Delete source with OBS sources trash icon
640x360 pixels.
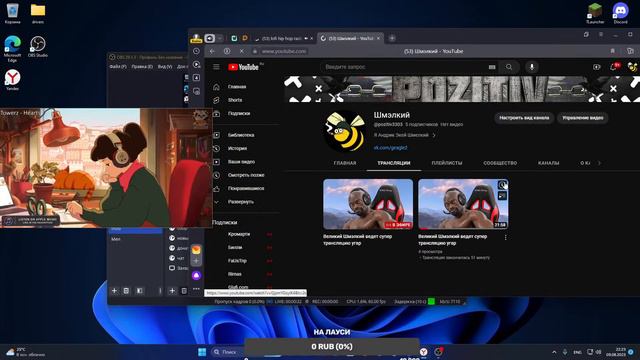point(184,291)
